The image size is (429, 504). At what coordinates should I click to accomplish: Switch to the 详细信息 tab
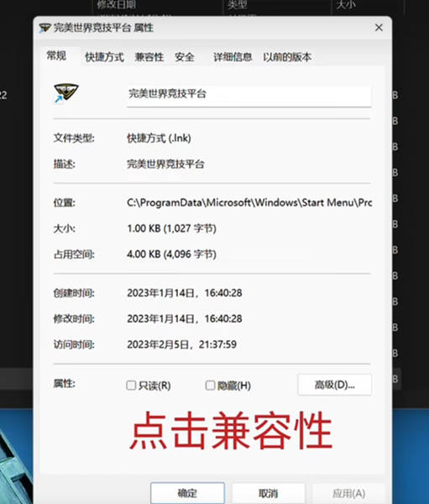pos(233,57)
